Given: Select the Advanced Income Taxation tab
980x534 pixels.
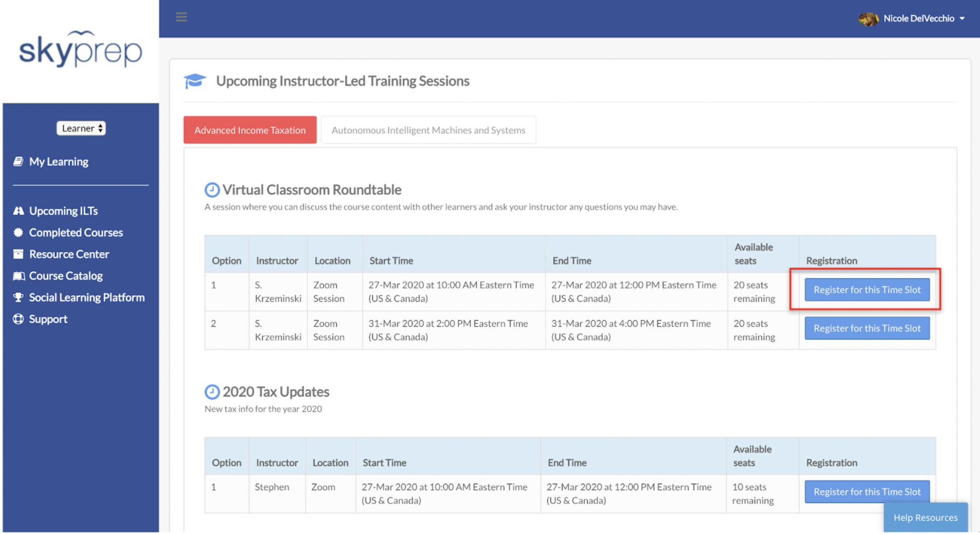Looking at the screenshot, I should tap(249, 130).
